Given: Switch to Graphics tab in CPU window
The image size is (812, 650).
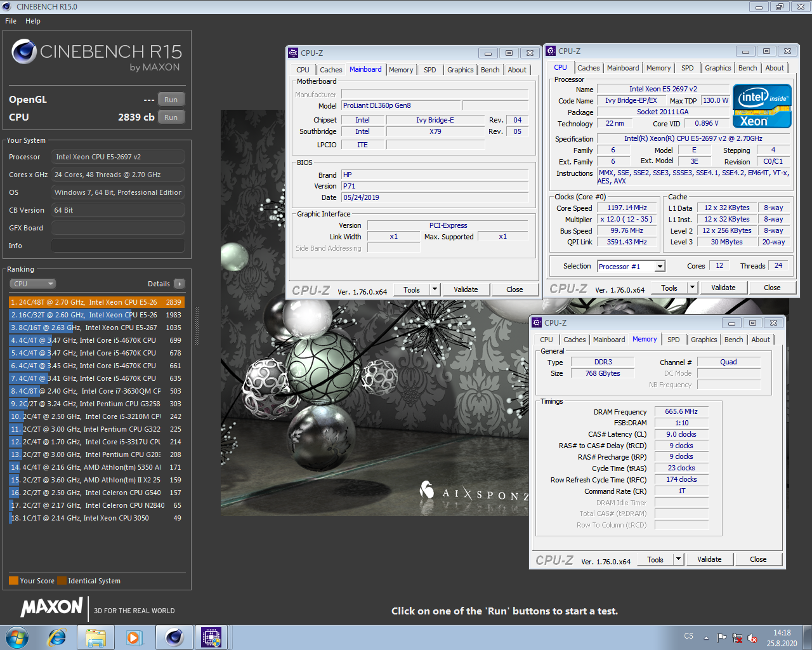Looking at the screenshot, I should [718, 68].
